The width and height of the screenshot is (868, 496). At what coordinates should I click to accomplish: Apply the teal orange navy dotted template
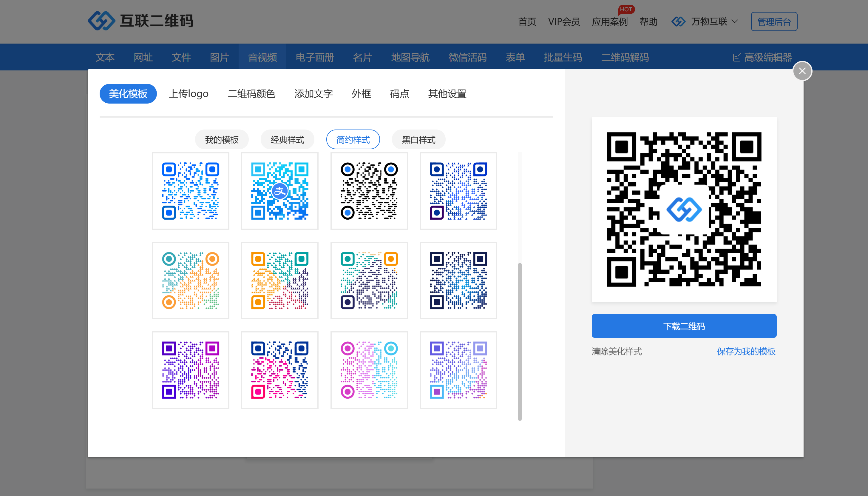369,280
